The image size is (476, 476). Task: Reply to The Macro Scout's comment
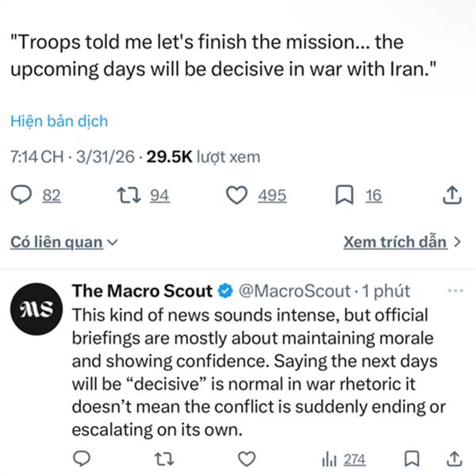81,459
